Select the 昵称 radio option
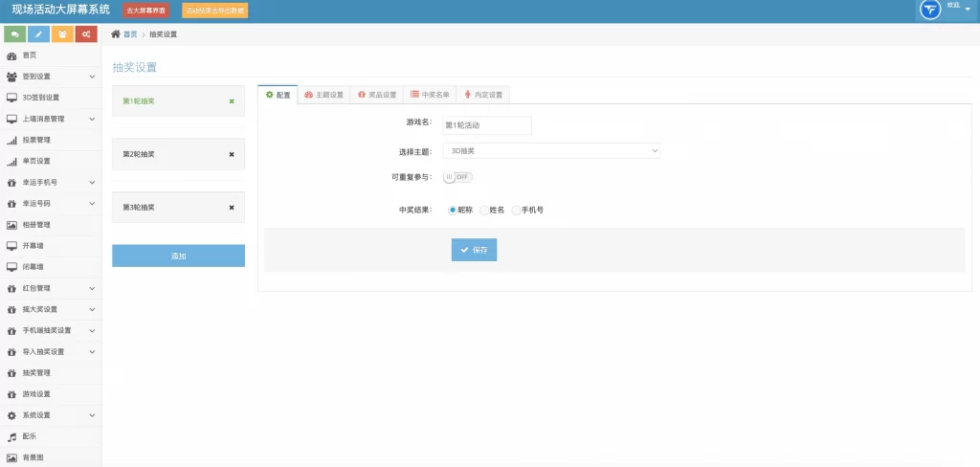980x467 pixels. (x=453, y=211)
